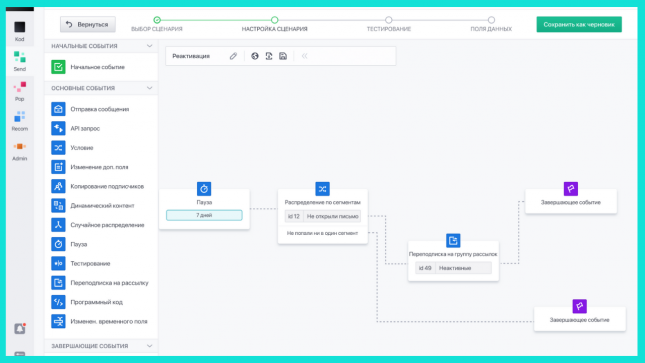Go to 'Настройка сценария' step

(x=274, y=24)
